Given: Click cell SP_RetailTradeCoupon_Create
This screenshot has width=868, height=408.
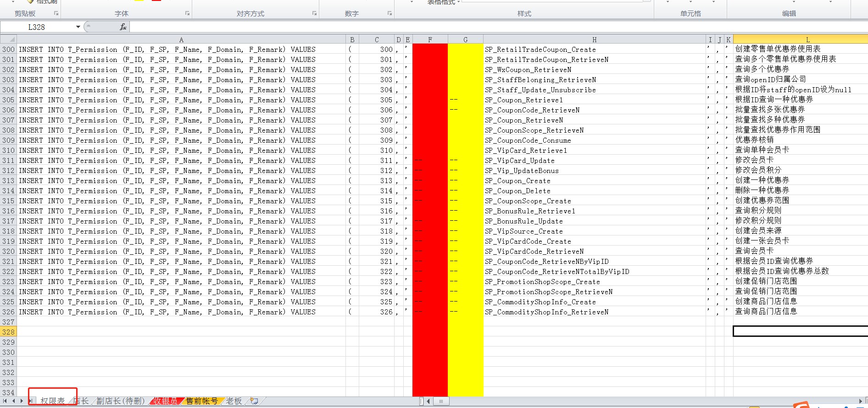Looking at the screenshot, I should (x=594, y=50).
